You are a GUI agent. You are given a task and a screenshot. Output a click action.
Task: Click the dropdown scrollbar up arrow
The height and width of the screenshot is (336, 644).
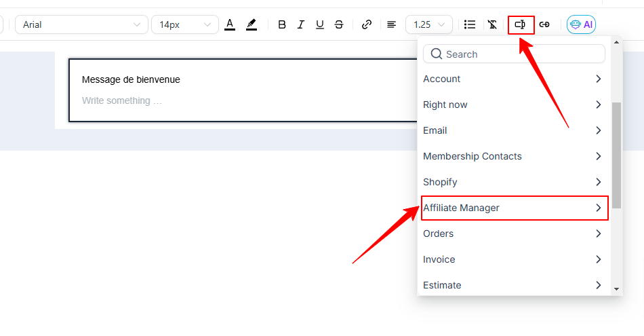616,42
